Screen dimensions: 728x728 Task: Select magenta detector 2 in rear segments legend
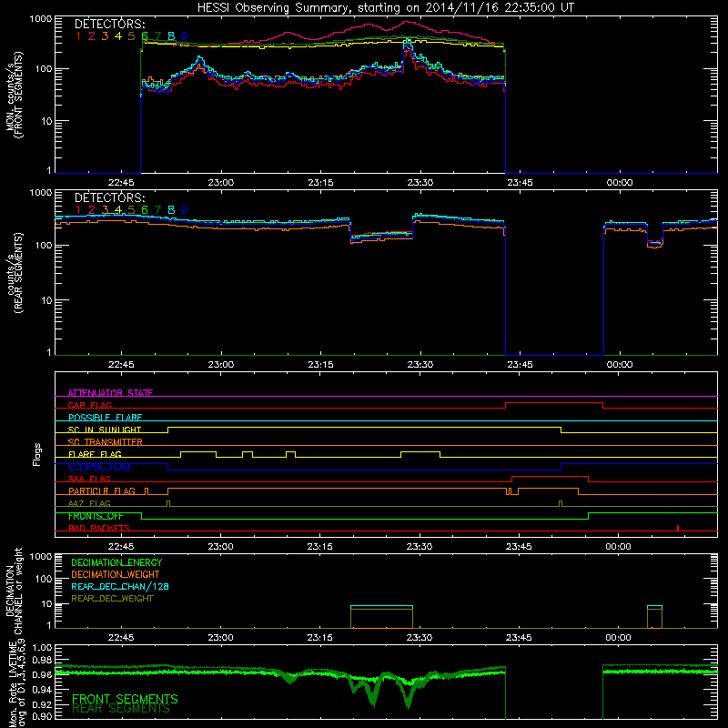pyautogui.click(x=92, y=210)
